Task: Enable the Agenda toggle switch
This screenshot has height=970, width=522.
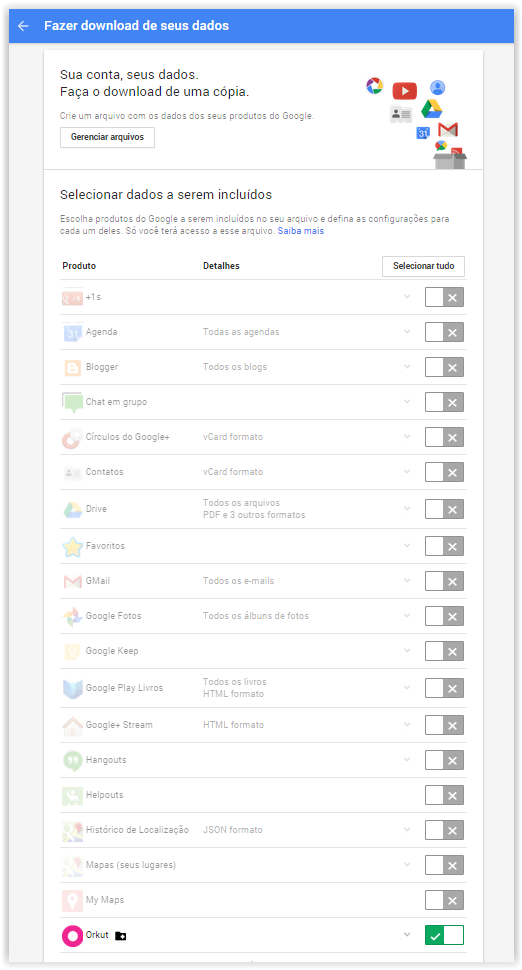Action: point(444,332)
